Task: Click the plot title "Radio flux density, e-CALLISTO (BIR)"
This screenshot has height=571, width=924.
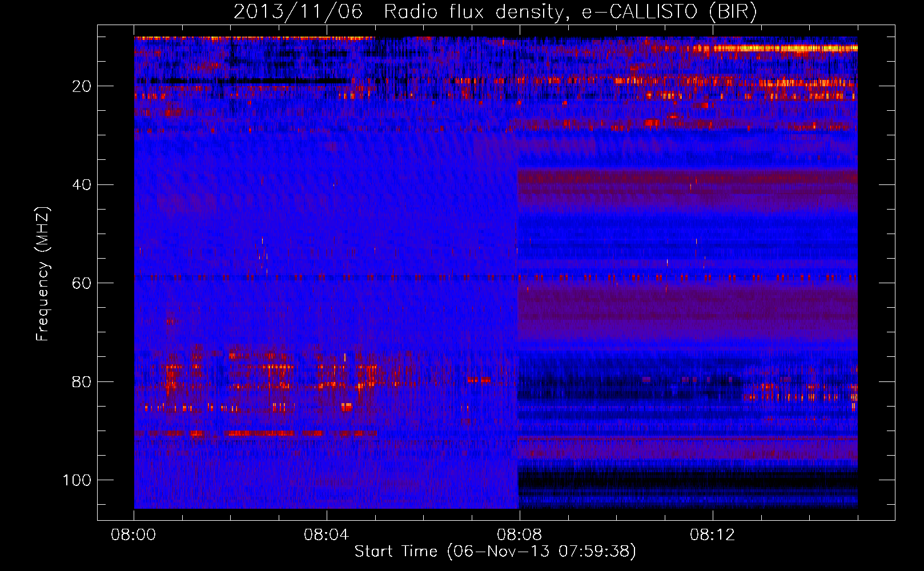Action: (570, 12)
